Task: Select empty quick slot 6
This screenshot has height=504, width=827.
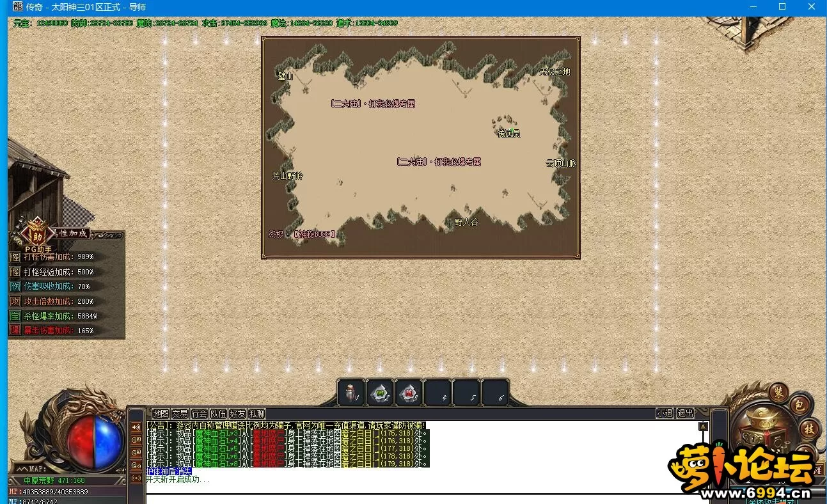Action: 495,392
